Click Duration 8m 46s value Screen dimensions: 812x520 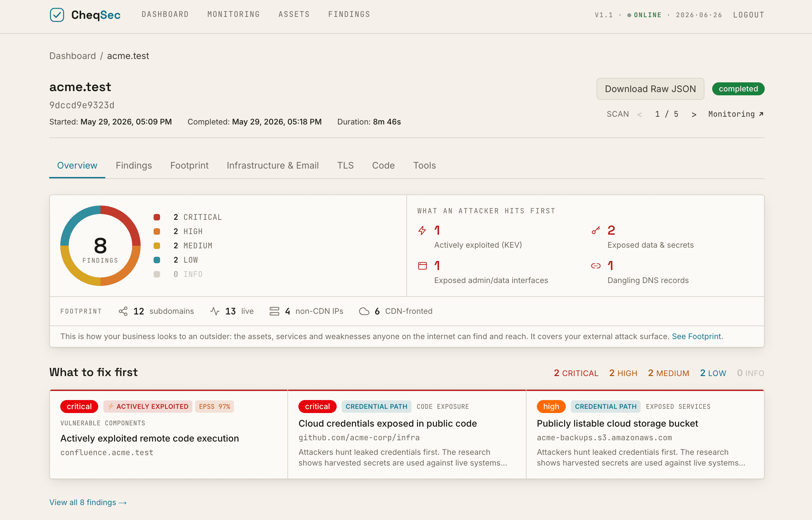[x=387, y=122]
